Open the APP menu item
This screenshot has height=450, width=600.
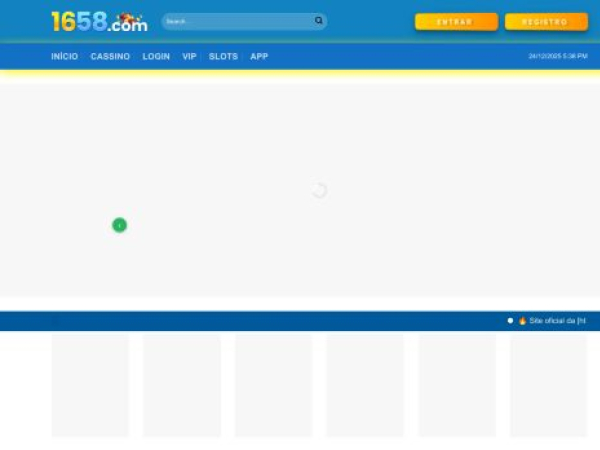click(259, 56)
